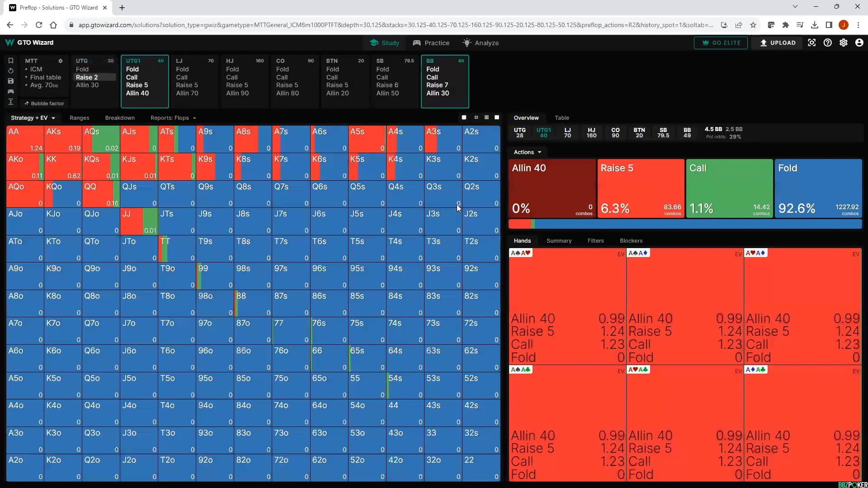868x488 pixels.
Task: Click the gamepad practice icon in sidebar
Action: (11, 92)
